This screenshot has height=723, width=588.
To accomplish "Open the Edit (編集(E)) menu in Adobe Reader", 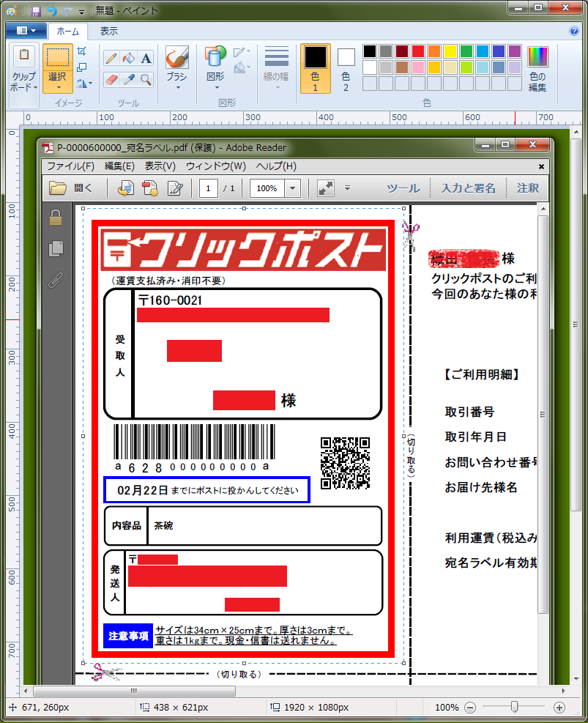I will point(119,166).
